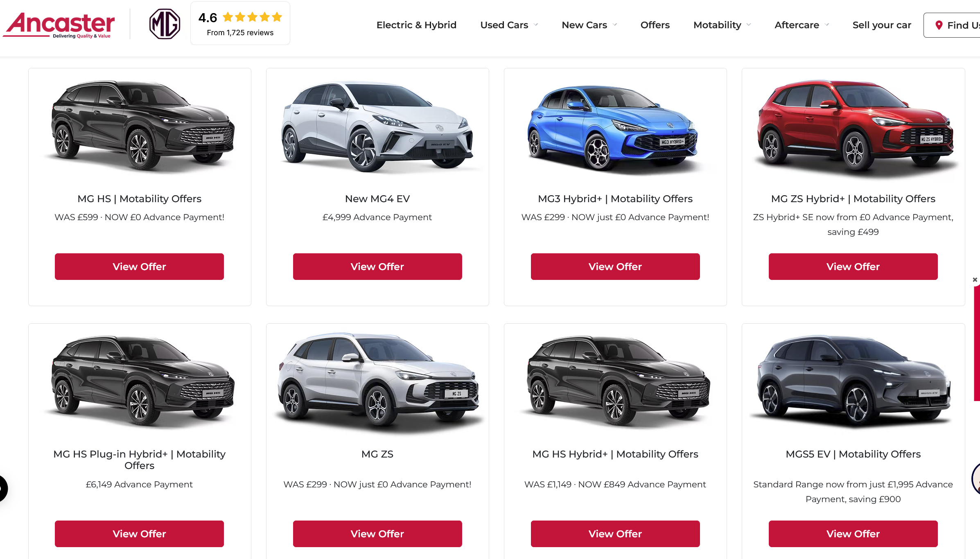Click the blue MG3 Hybrid+ car image
This screenshot has width=980, height=559.
613,128
